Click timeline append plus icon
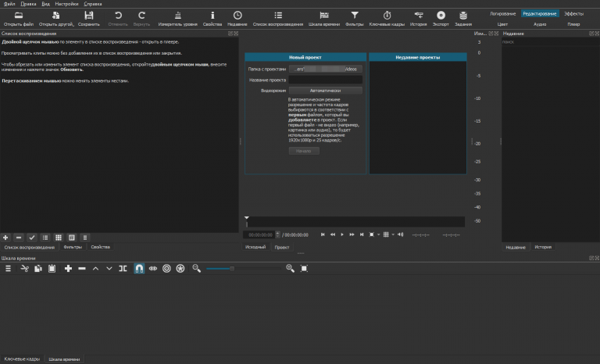The height and width of the screenshot is (364, 600). coord(68,269)
